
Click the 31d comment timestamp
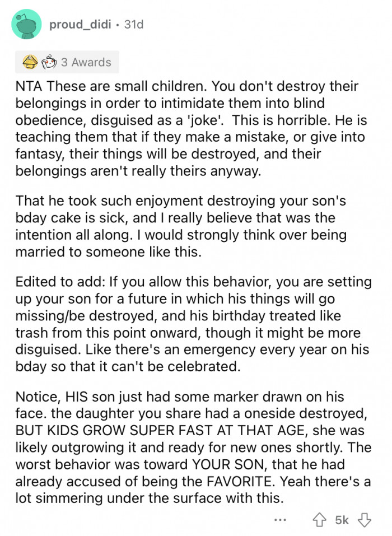tap(133, 25)
